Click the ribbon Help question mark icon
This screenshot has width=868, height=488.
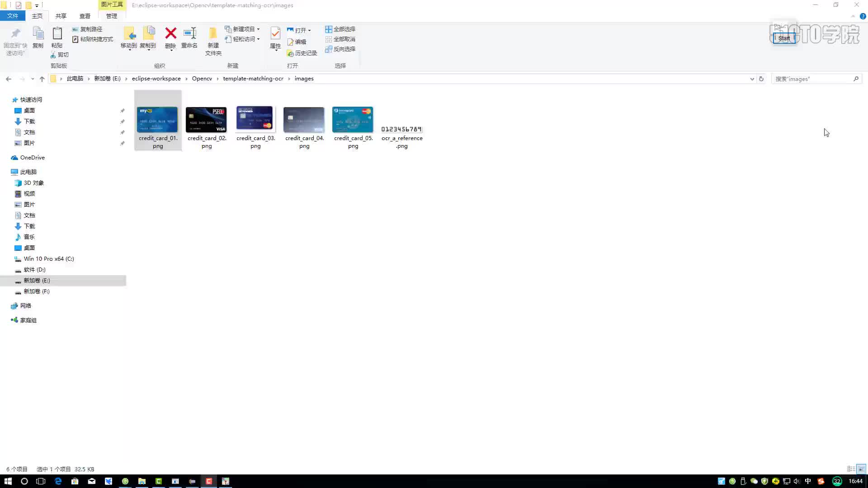click(x=863, y=16)
